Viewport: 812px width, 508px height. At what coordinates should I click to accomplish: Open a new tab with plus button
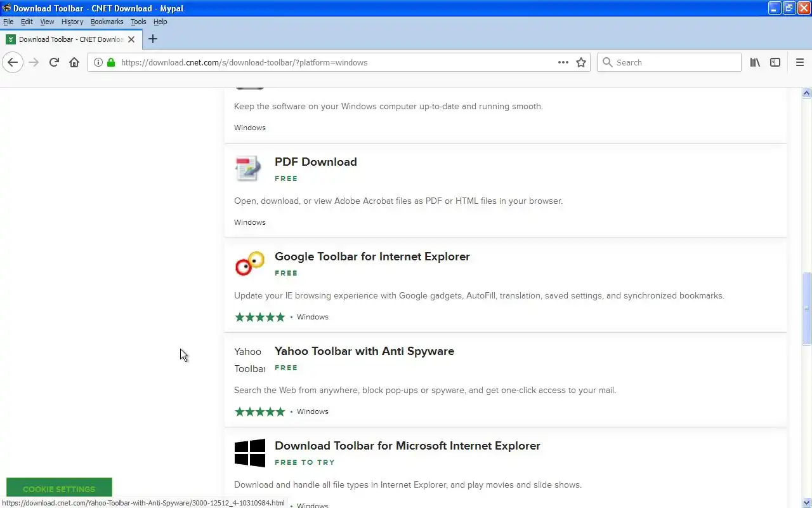pyautogui.click(x=152, y=39)
